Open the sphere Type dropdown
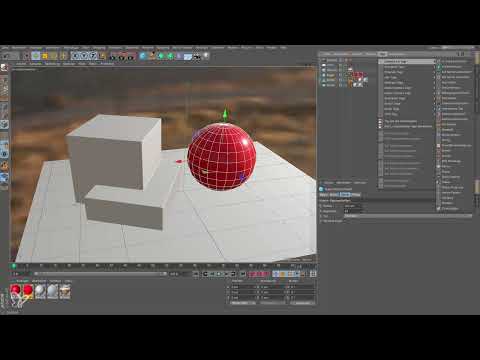This screenshot has height=360, width=480. [x=408, y=216]
